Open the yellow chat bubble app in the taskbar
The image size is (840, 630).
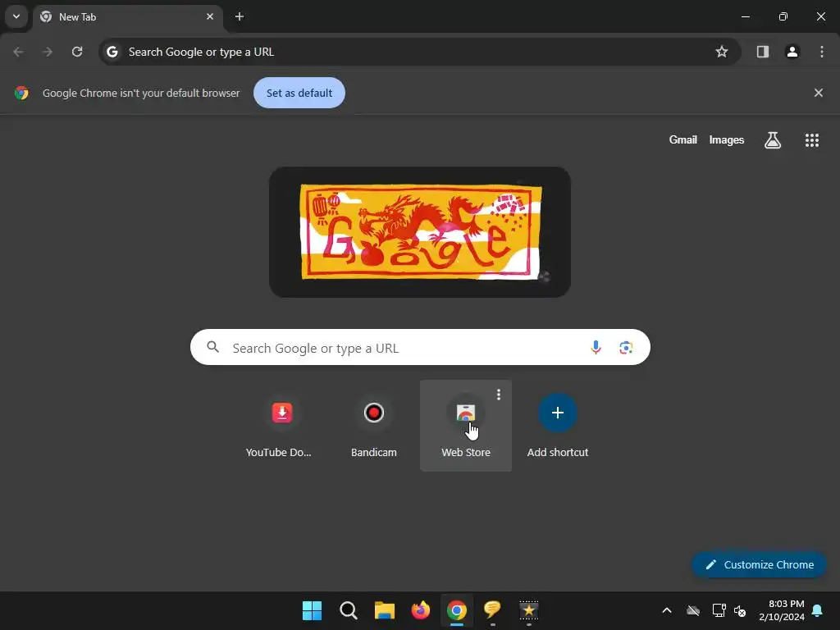[x=492, y=610]
